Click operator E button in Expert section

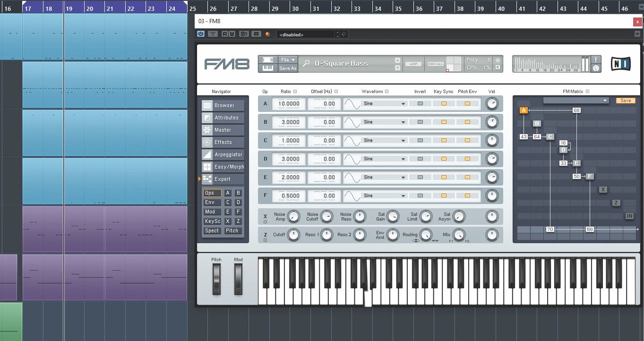click(228, 212)
